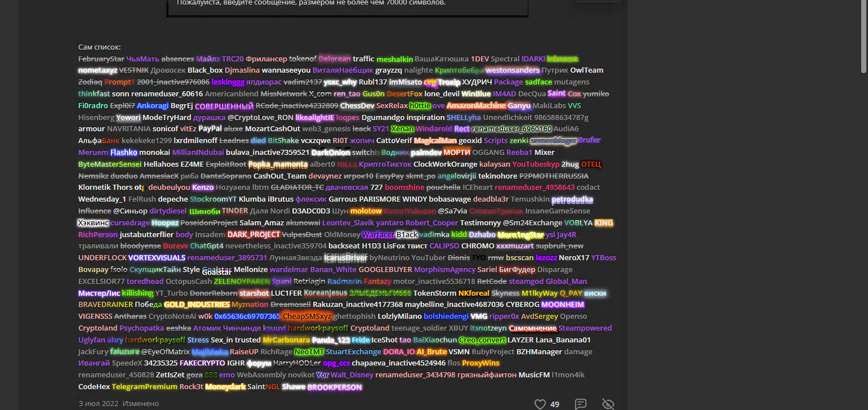Open user profile DesertFox
Image resolution: width=868 pixels, height=410 pixels.
pyautogui.click(x=404, y=94)
